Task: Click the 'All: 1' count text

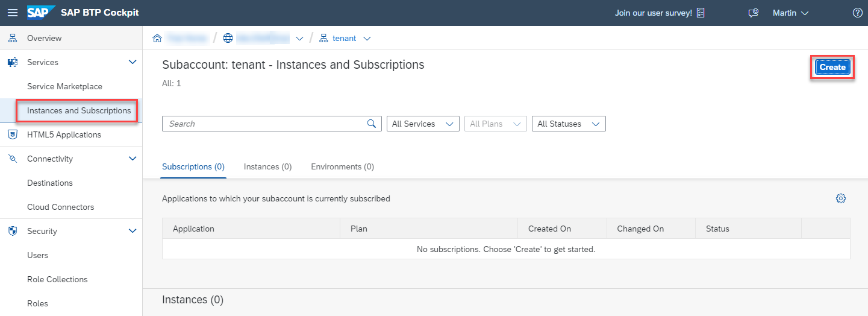Action: tap(172, 83)
